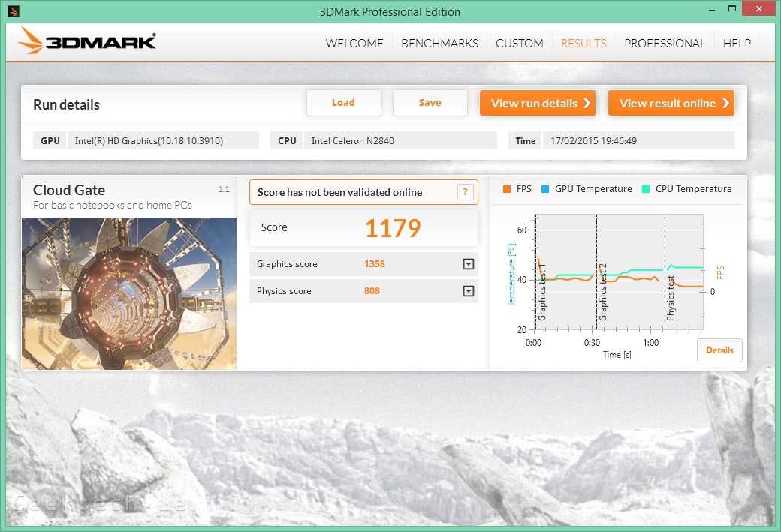Viewport: 781px width, 532px height.
Task: Click the Details button under chart
Action: click(719, 350)
